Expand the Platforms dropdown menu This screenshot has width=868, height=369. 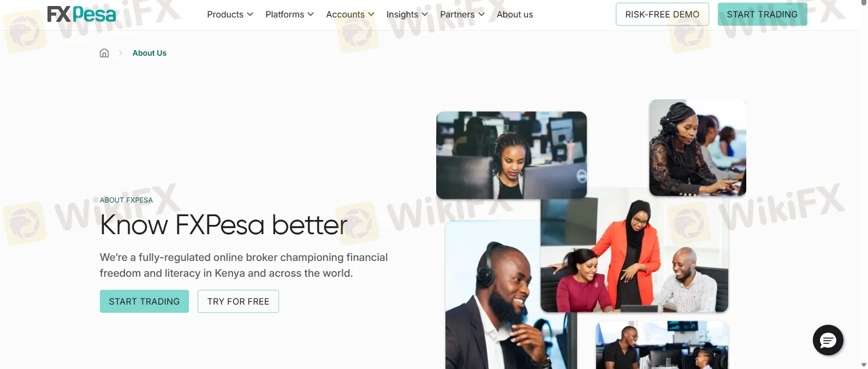coord(289,14)
